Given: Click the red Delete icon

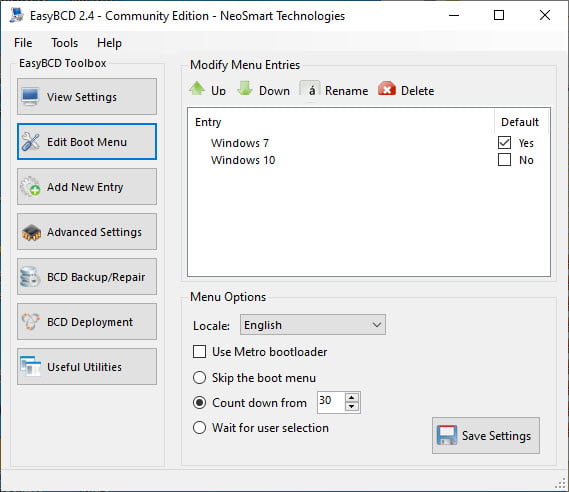Looking at the screenshot, I should (x=387, y=89).
